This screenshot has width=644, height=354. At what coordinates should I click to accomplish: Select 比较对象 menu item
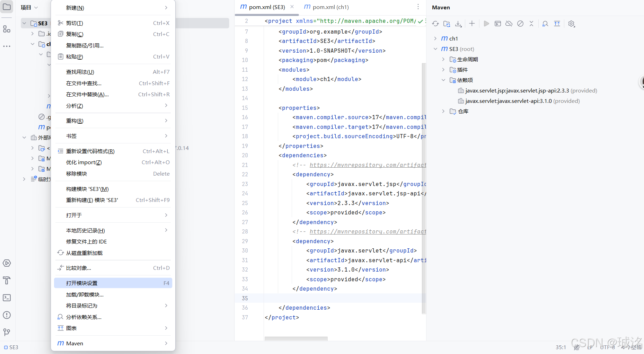click(113, 268)
